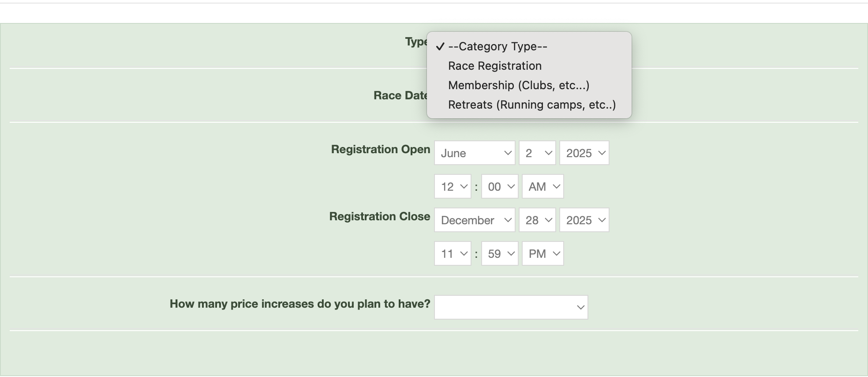The width and height of the screenshot is (868, 377).
Task: Select the checked --Category Type-- placeholder entry
Action: 497,46
